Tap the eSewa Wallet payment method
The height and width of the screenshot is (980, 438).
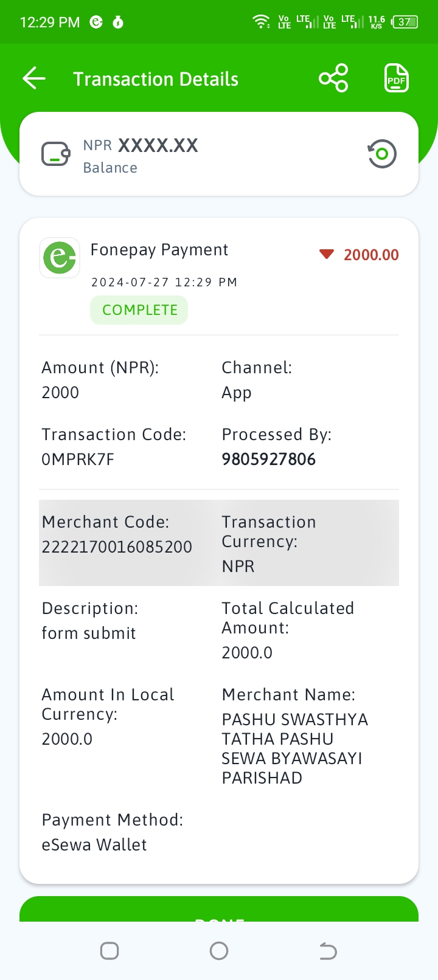coord(94,844)
